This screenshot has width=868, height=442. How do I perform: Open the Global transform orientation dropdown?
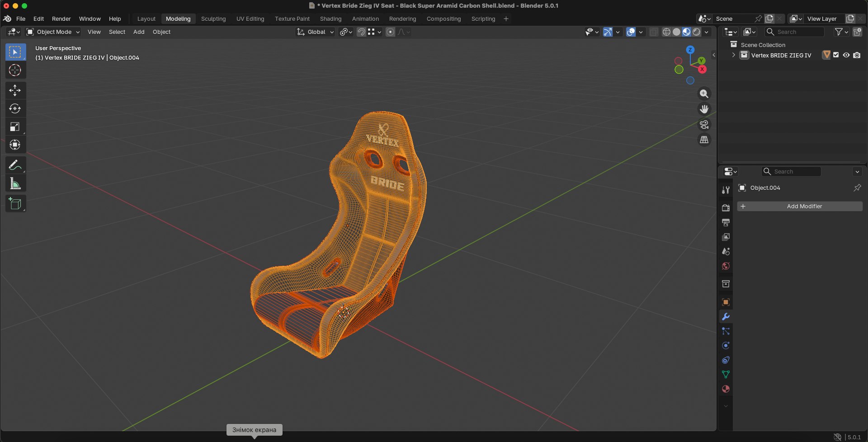click(x=315, y=32)
